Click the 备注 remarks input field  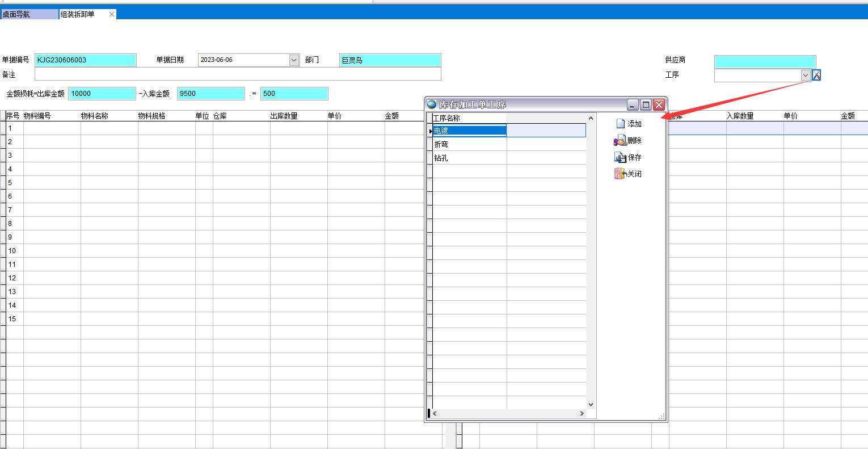(237, 74)
